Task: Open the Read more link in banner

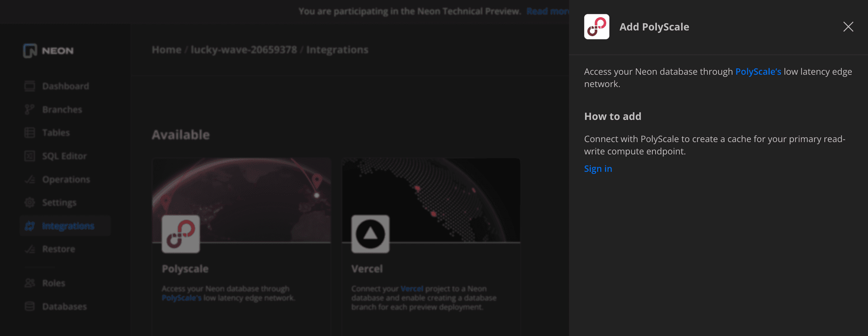Action: click(x=547, y=11)
